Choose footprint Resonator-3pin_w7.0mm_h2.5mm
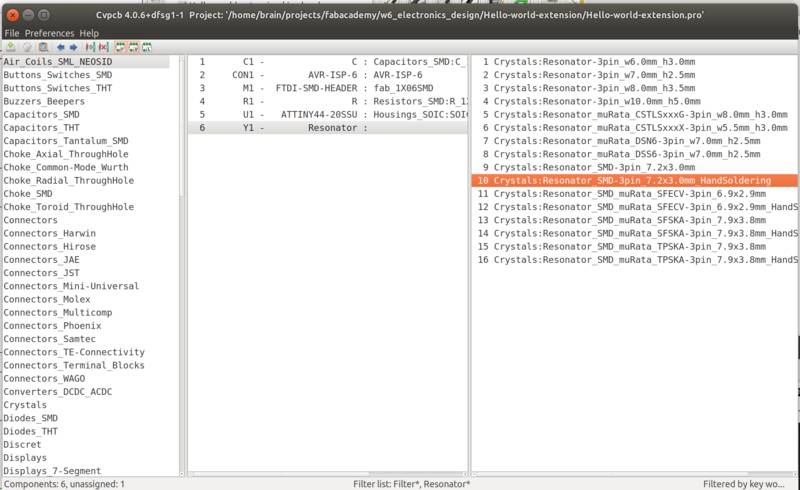The width and height of the screenshot is (800, 490). pos(635,75)
